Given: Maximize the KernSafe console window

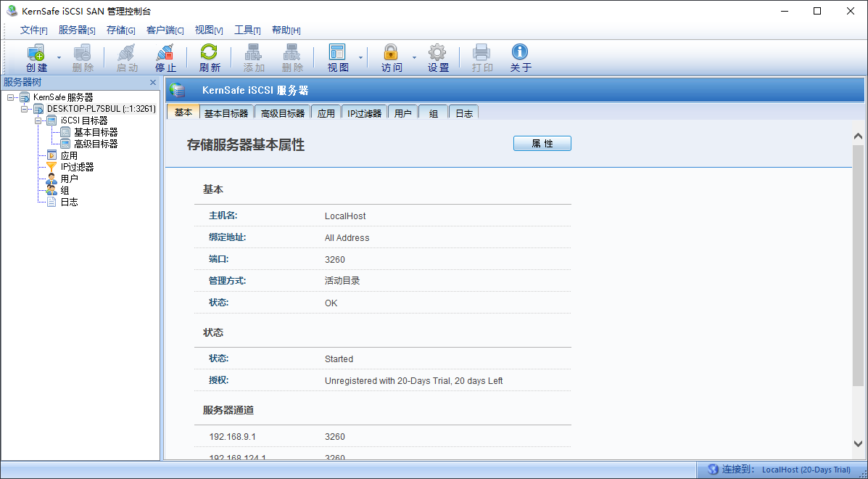Looking at the screenshot, I should 817,11.
